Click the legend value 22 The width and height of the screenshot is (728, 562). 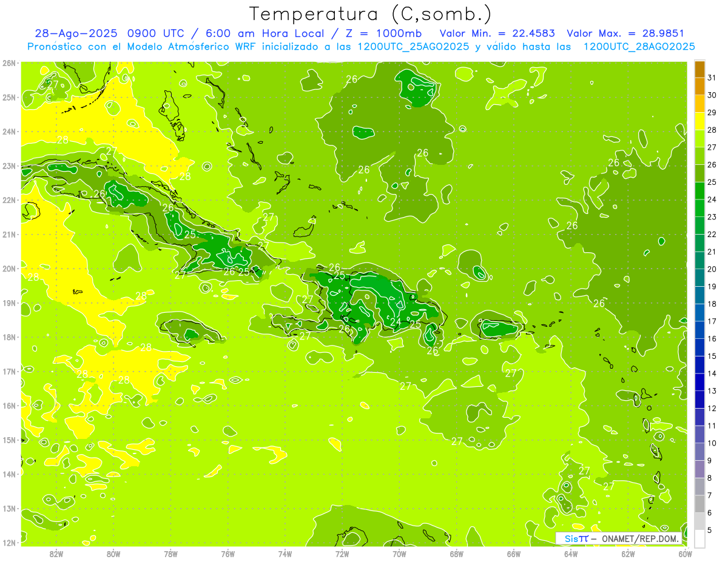712,234
